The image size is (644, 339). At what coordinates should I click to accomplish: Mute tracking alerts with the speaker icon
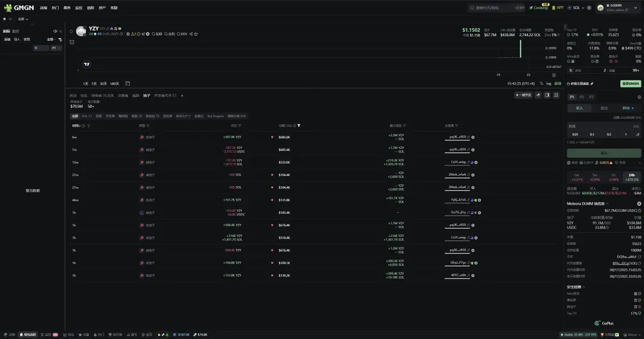55,31
